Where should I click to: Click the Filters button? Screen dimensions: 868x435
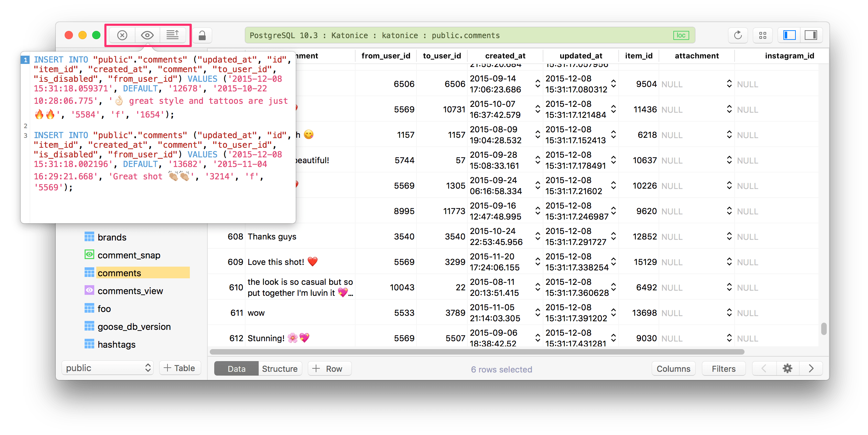(x=723, y=369)
